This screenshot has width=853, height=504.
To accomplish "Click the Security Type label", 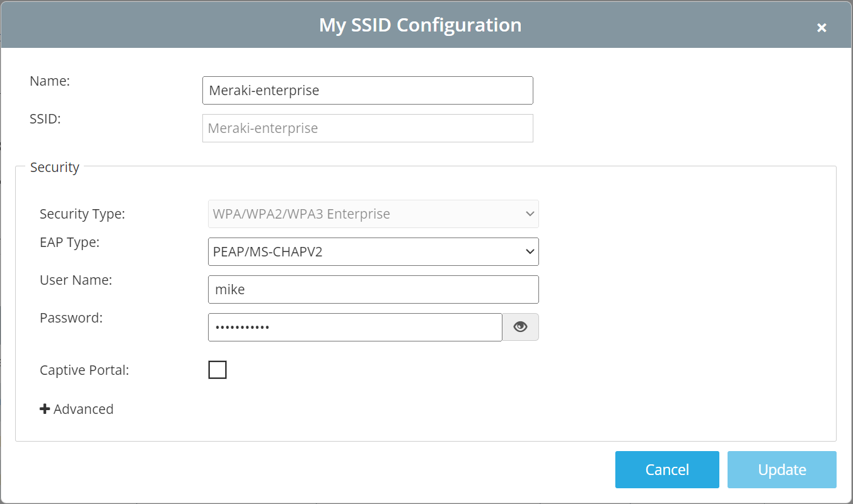I will coord(83,214).
